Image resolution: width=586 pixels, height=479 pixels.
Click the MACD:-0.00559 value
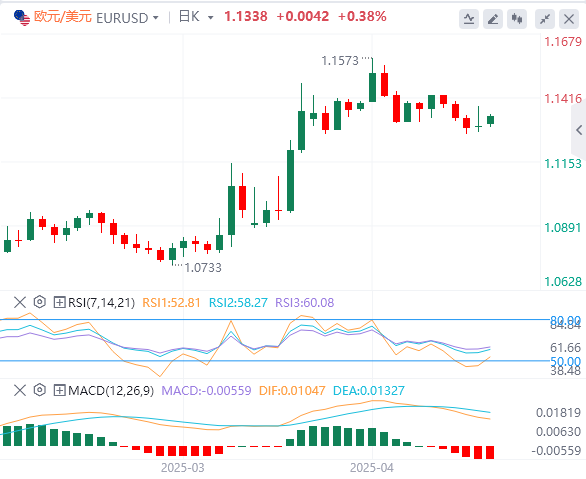206,391
